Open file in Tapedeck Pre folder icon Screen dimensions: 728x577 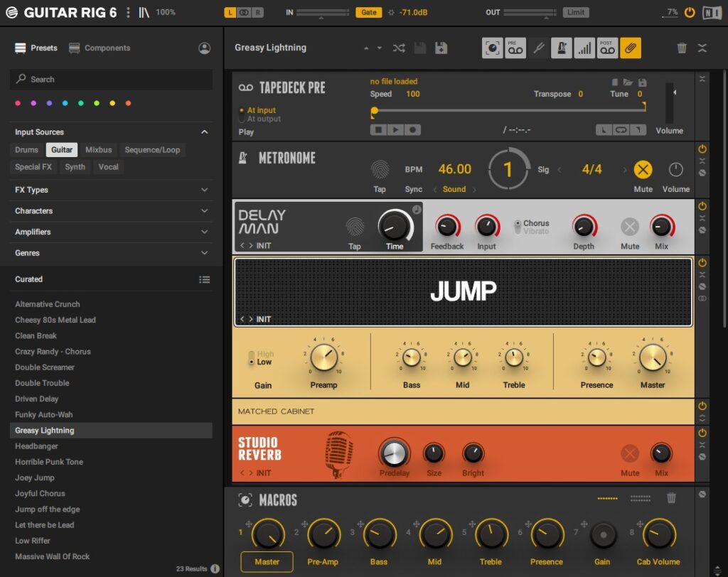pos(628,82)
